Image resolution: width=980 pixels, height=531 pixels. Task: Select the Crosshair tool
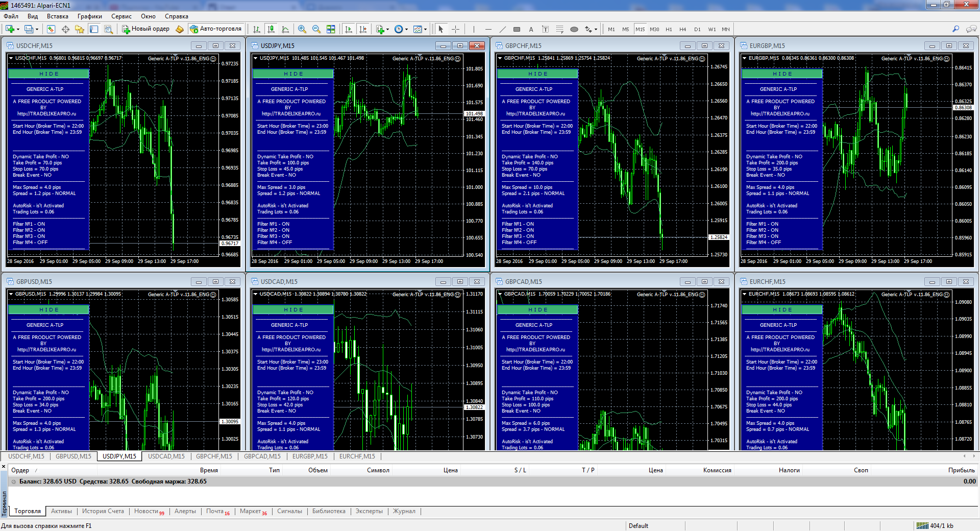(x=455, y=29)
